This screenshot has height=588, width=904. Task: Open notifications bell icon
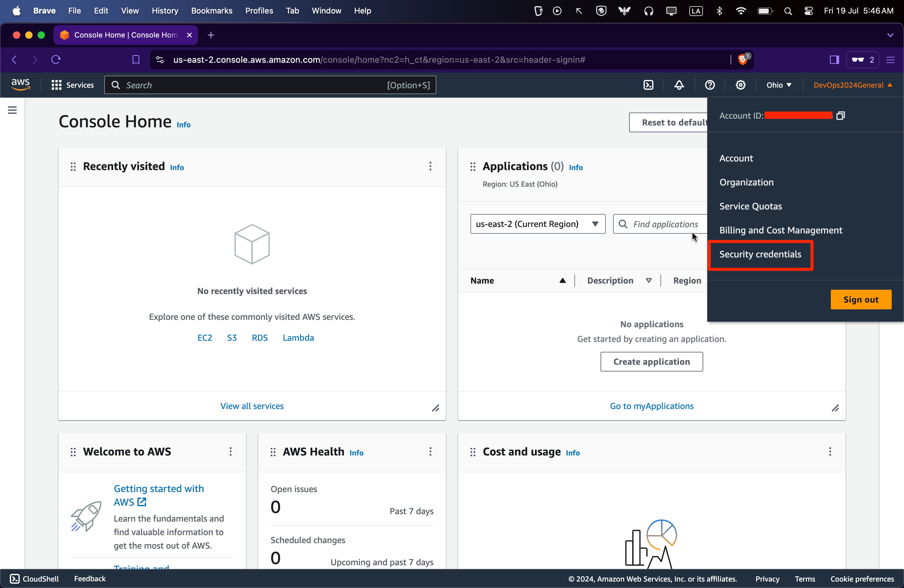(x=679, y=85)
